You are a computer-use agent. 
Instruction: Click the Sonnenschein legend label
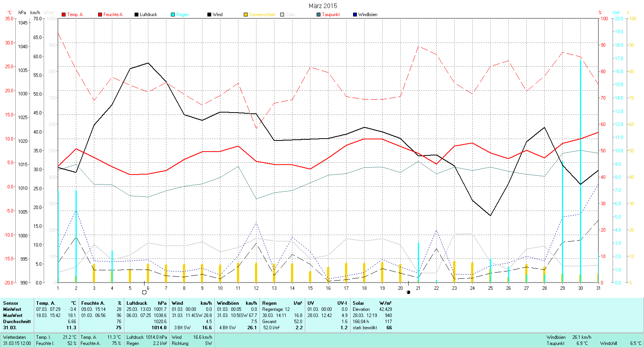(x=262, y=15)
